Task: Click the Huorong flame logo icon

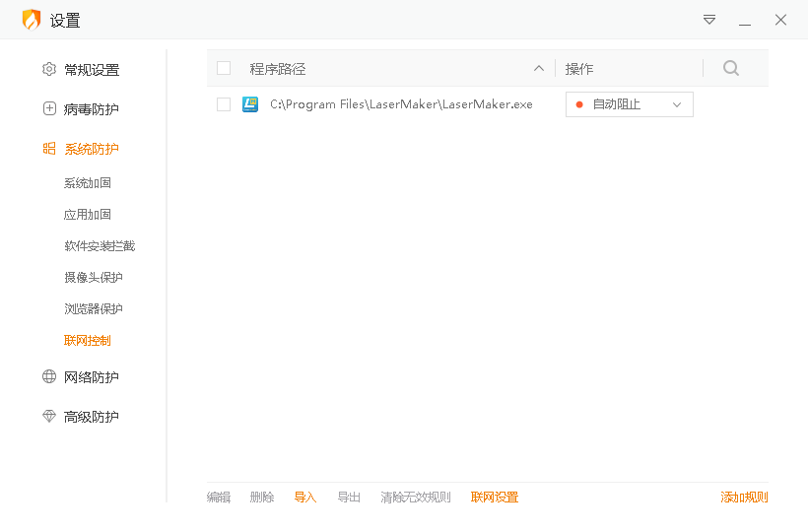Action: point(32,20)
